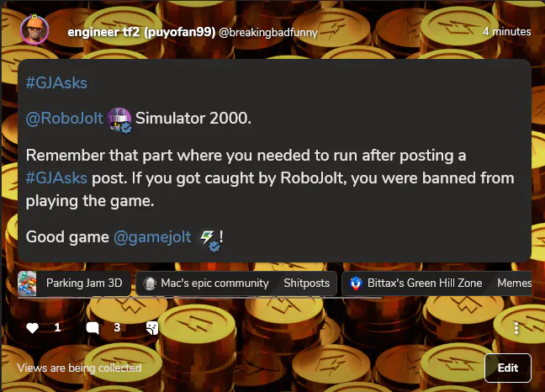Open the first #GJAsks hashtag link
This screenshot has width=545, height=392.
(x=56, y=83)
